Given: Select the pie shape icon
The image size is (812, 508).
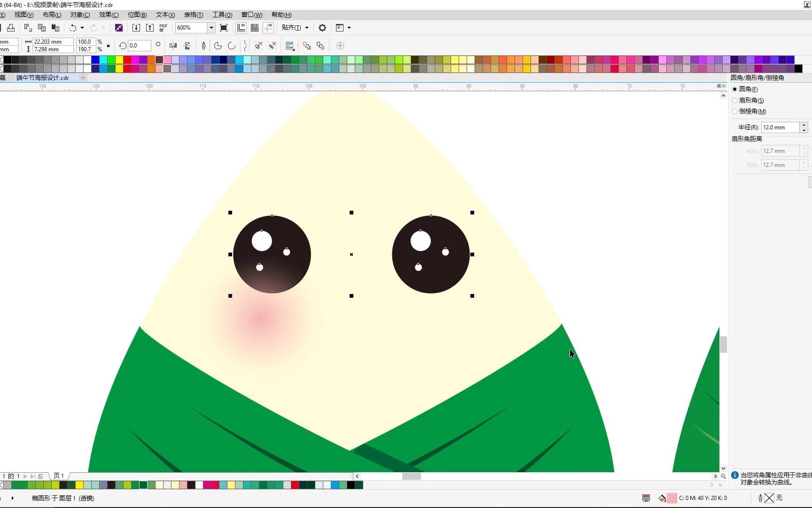Looking at the screenshot, I should click(218, 46).
